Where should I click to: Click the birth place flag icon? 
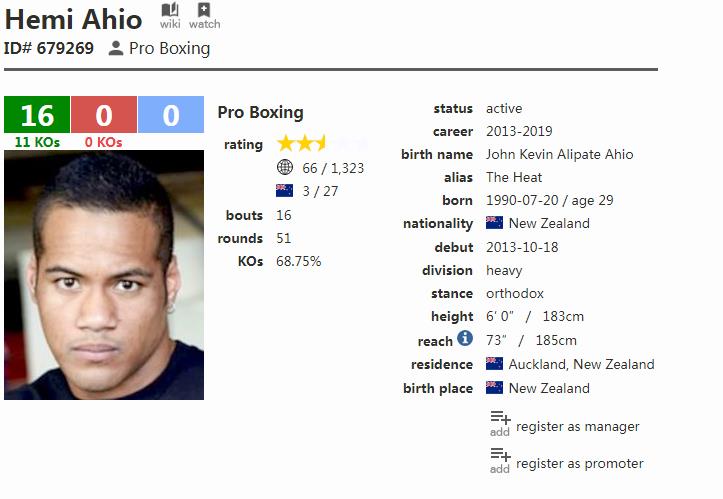pyautogui.click(x=494, y=387)
